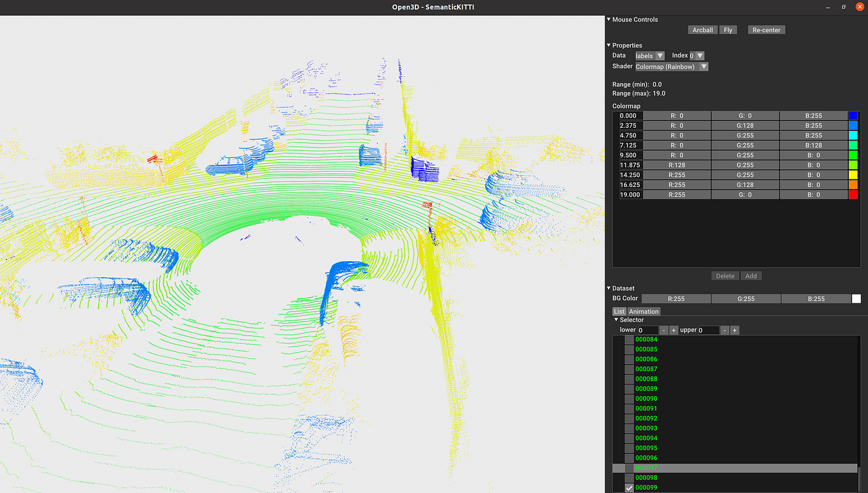Click the Delete button under the colormap
The width and height of the screenshot is (868, 493).
pos(725,275)
